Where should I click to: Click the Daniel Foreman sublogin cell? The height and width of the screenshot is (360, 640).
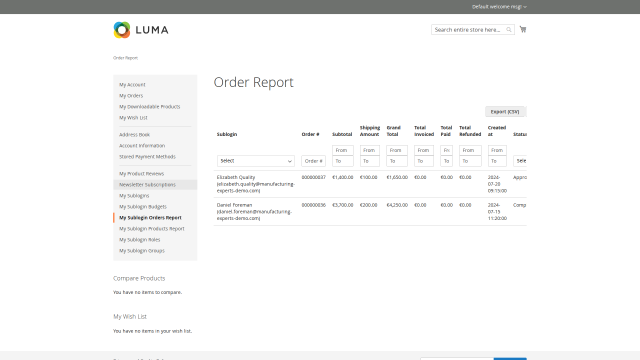(254, 212)
